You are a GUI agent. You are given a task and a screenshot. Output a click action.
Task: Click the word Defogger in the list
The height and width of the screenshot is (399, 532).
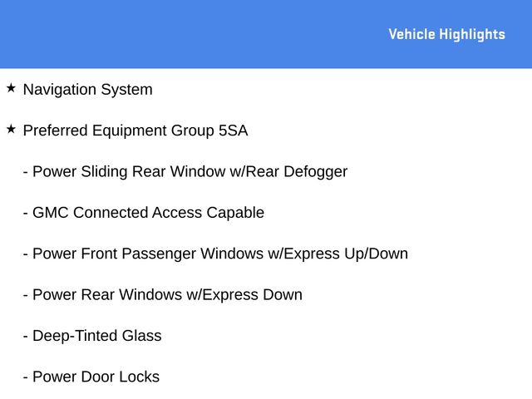tap(316, 172)
